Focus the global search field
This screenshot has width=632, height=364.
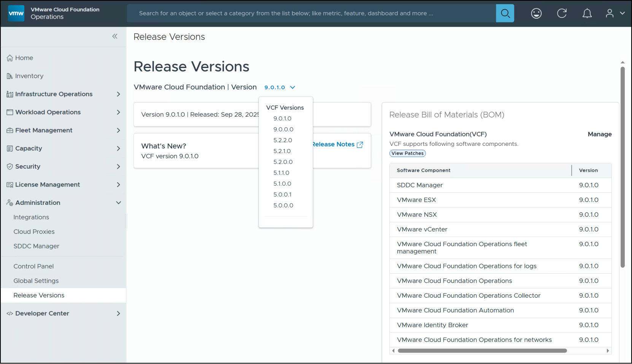coord(311,13)
